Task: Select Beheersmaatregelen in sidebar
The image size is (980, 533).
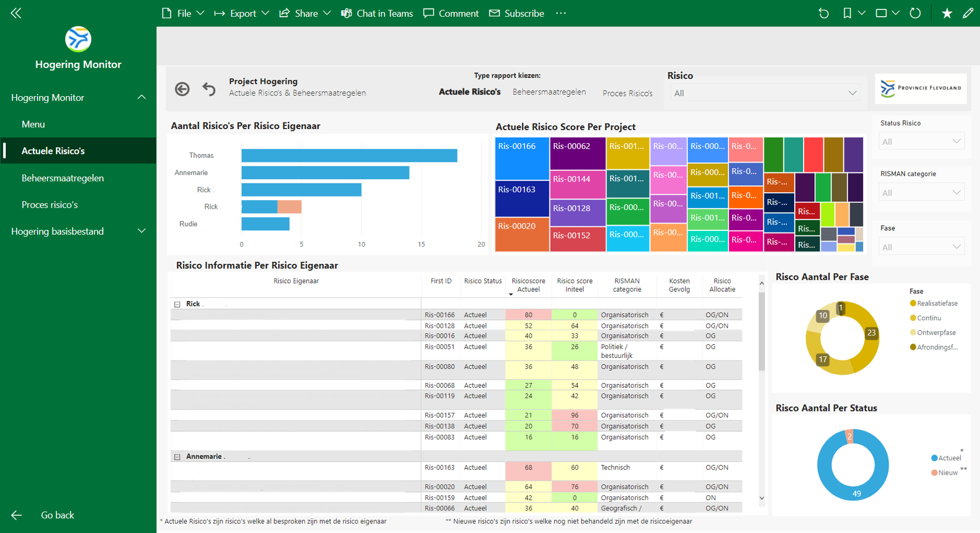Action: (63, 178)
